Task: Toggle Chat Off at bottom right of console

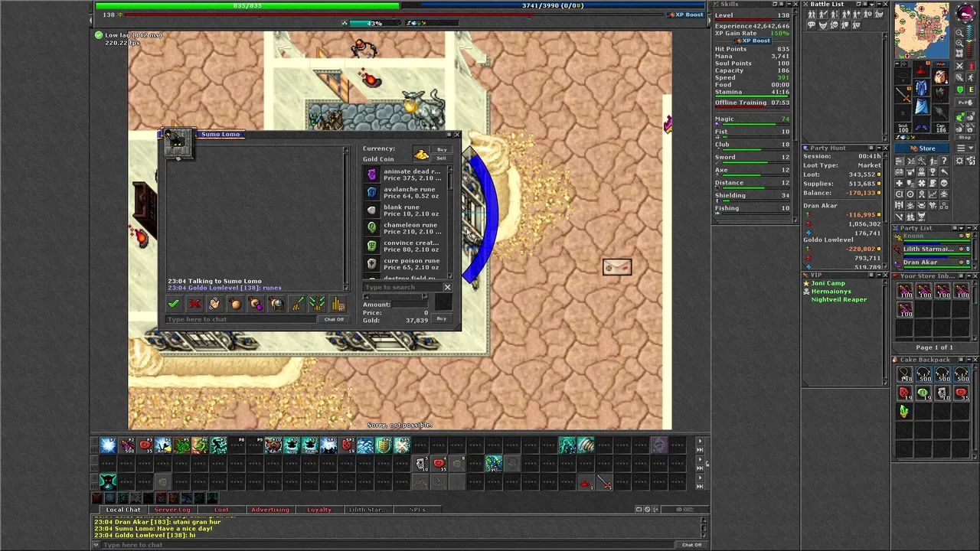Action: point(691,545)
